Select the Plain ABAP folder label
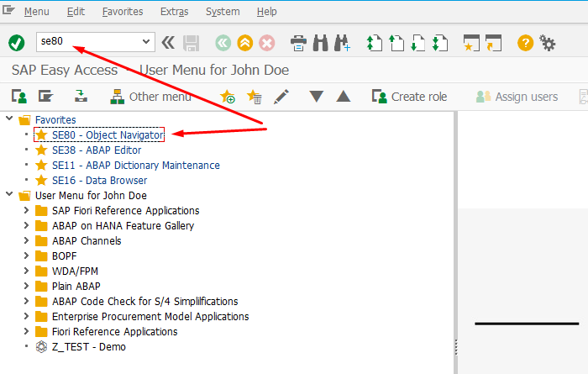The image size is (588, 374). [76, 287]
